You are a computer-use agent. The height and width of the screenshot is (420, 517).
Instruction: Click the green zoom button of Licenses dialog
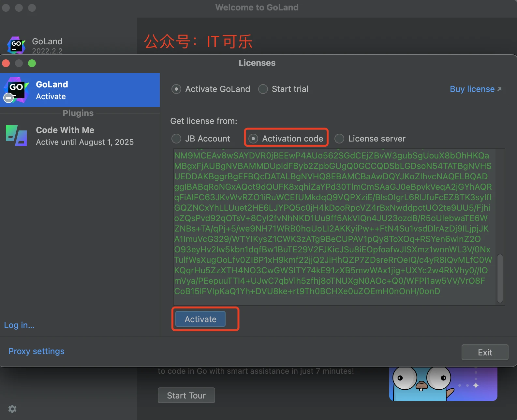[32, 63]
